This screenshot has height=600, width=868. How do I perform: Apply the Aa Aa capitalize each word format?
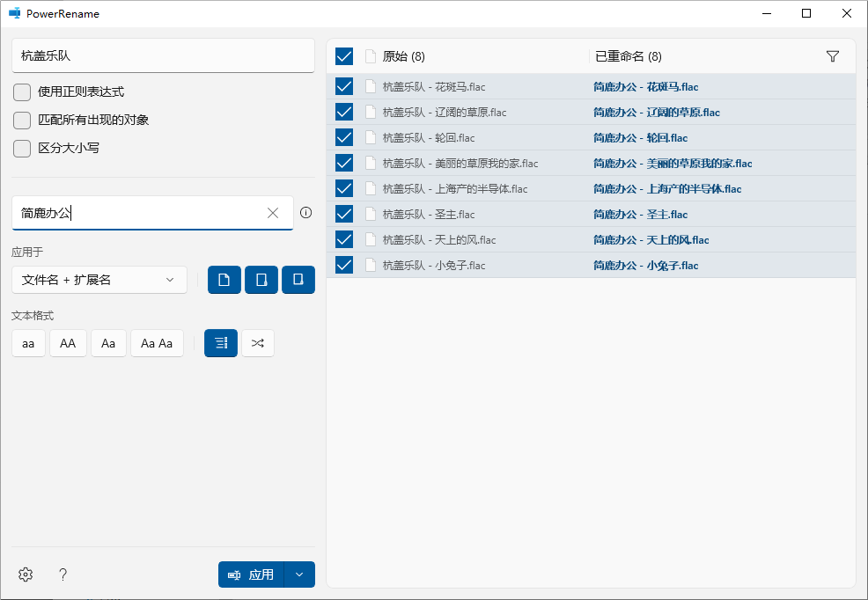coord(157,343)
